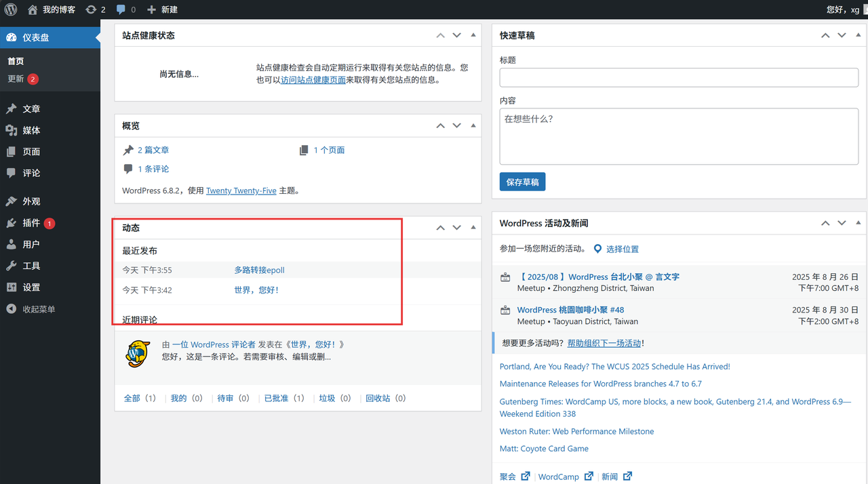Open 2 篇文章 link
Image resolution: width=868 pixels, height=484 pixels.
point(153,150)
